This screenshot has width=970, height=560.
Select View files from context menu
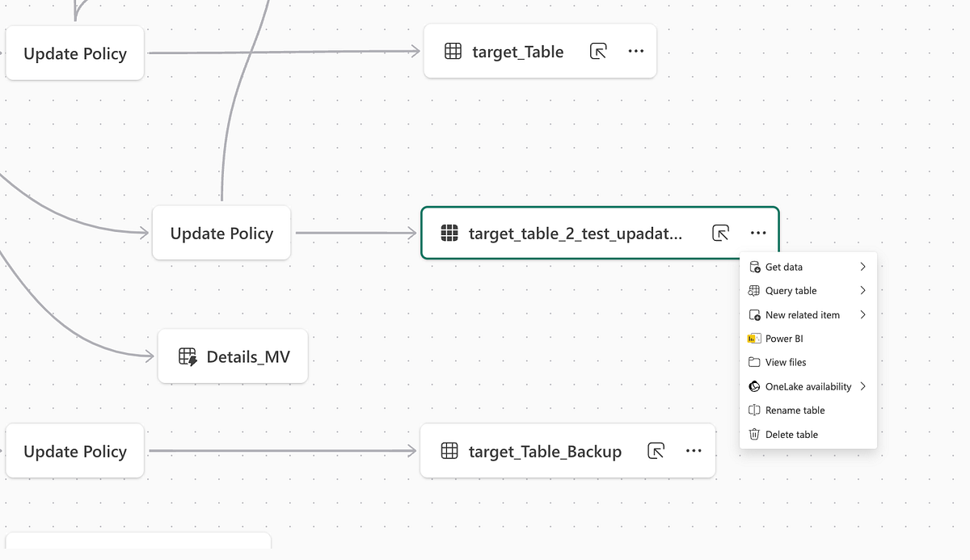tap(786, 363)
